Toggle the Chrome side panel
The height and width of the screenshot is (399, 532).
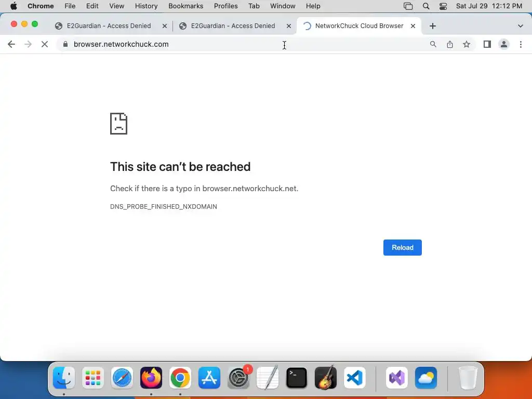click(487, 44)
